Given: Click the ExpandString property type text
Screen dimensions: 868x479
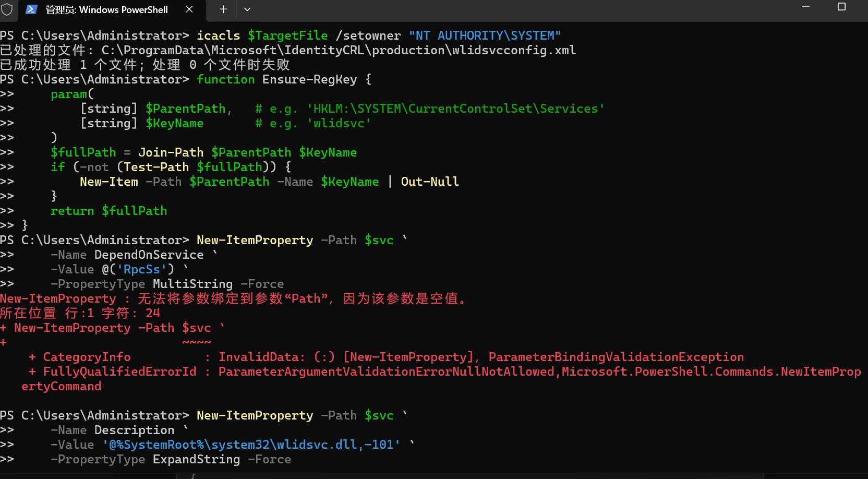Looking at the screenshot, I should (196, 459).
